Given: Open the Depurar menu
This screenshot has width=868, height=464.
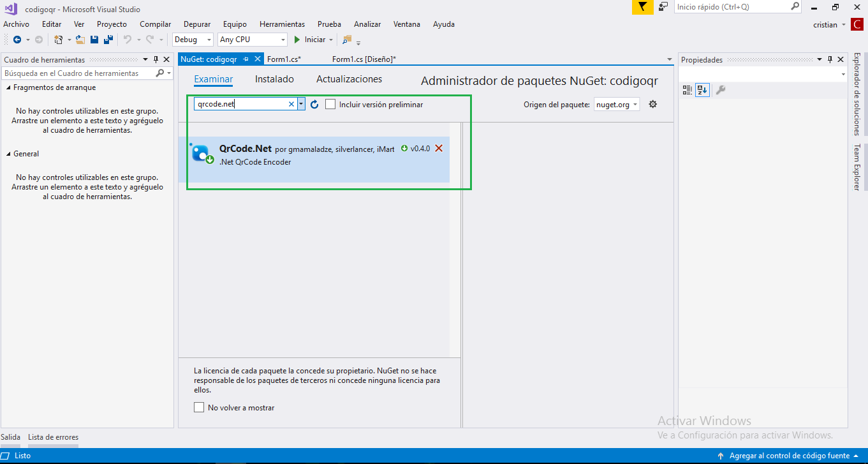Looking at the screenshot, I should [x=197, y=24].
